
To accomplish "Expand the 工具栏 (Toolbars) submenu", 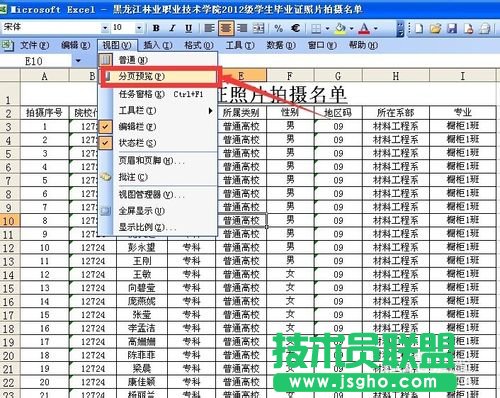I will 210,111.
